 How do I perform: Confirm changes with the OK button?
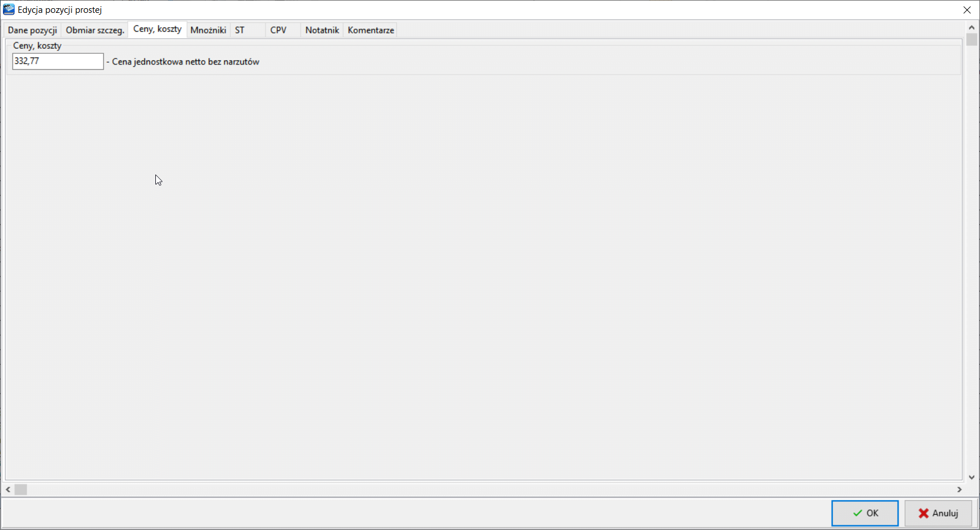click(x=865, y=513)
